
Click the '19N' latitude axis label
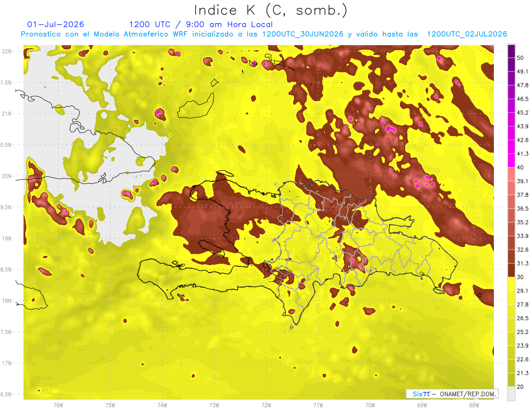click(x=7, y=239)
